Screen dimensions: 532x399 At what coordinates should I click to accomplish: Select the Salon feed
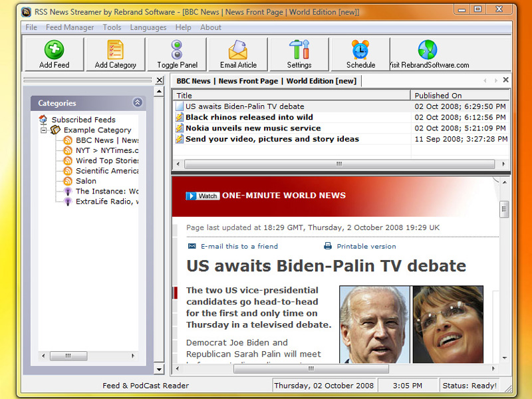(x=86, y=181)
